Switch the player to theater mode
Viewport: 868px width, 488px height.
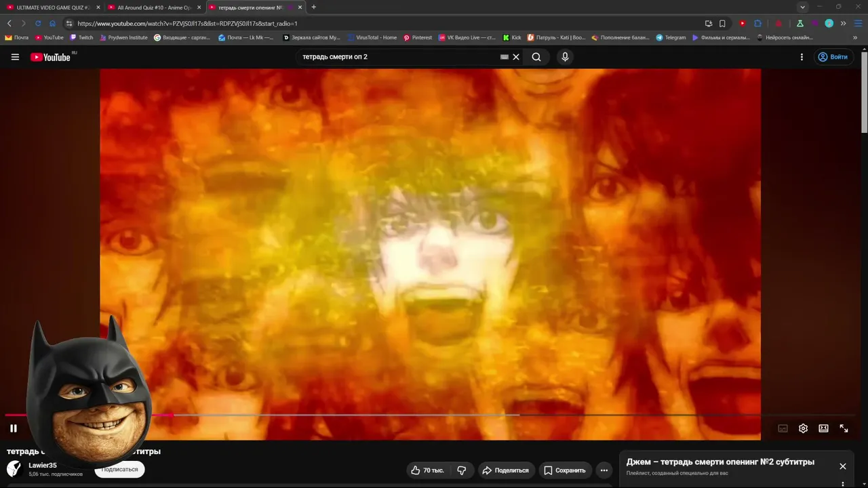[x=823, y=428]
